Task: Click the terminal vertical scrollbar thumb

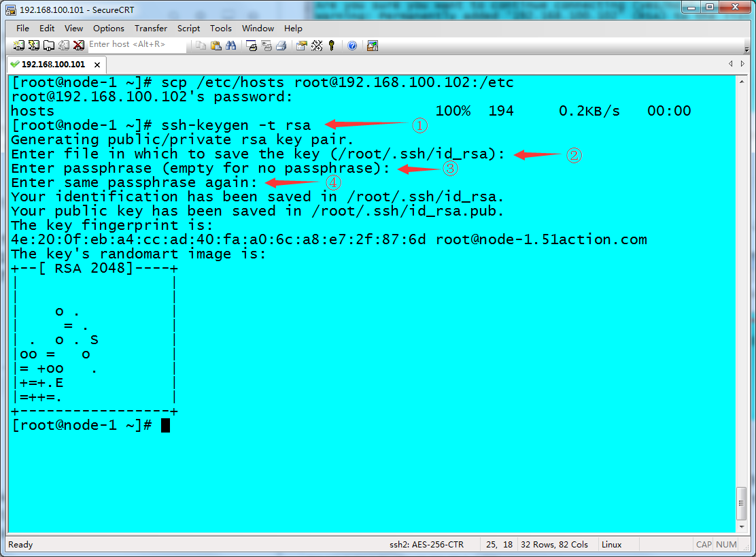Action: [742, 503]
